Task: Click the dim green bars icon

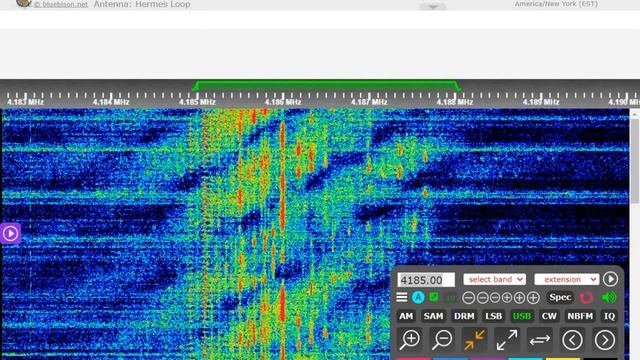Action: pyautogui.click(x=450, y=298)
